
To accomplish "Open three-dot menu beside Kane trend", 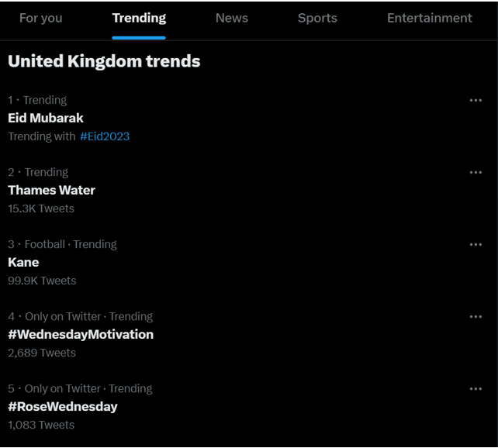I will click(476, 244).
